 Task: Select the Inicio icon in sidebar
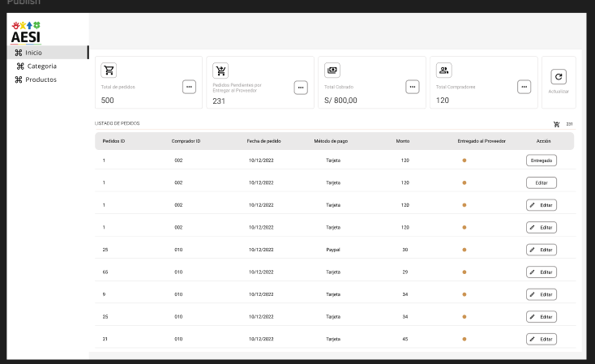tap(18, 53)
